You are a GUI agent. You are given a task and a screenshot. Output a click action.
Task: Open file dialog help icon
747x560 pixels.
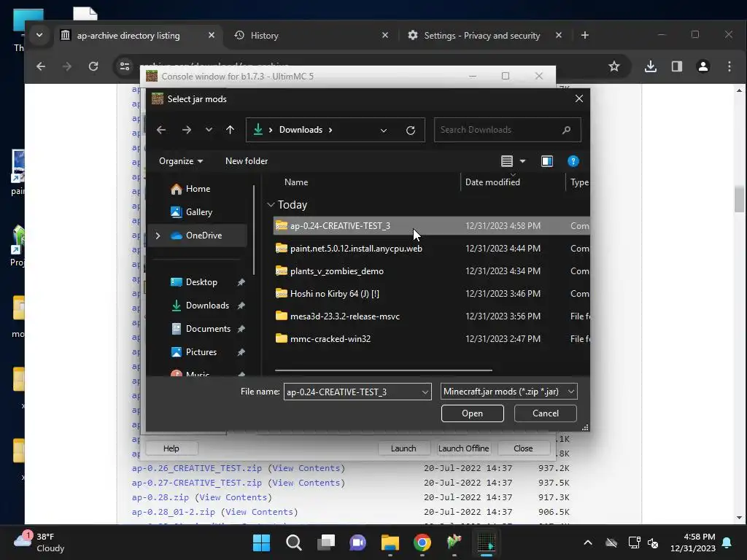[573, 161]
